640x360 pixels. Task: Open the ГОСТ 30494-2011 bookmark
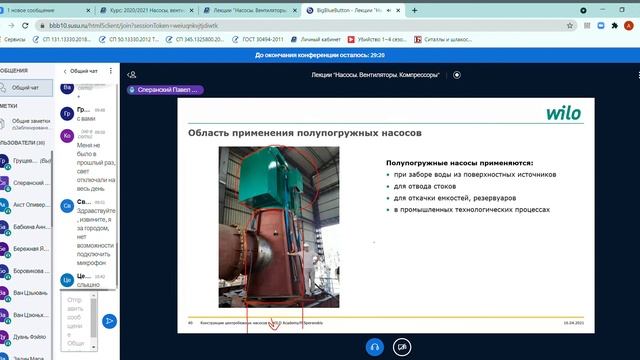coord(258,40)
